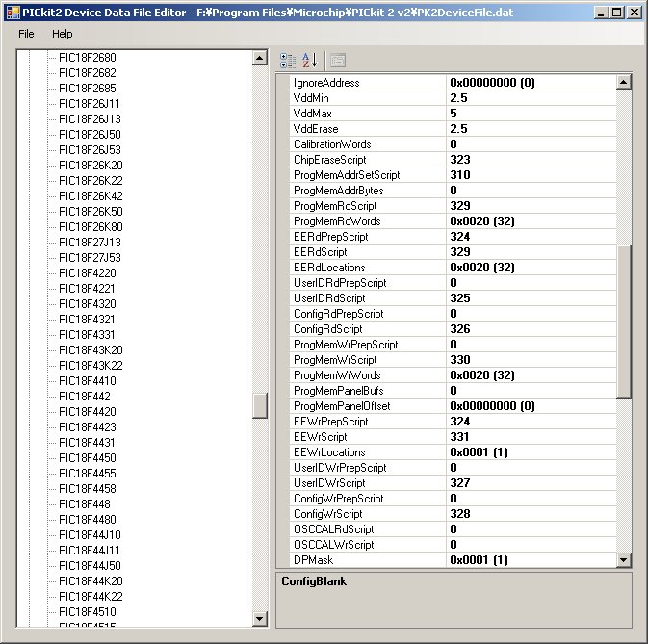Image resolution: width=648 pixels, height=644 pixels.
Task: Click the application icon in title bar
Action: [13, 13]
